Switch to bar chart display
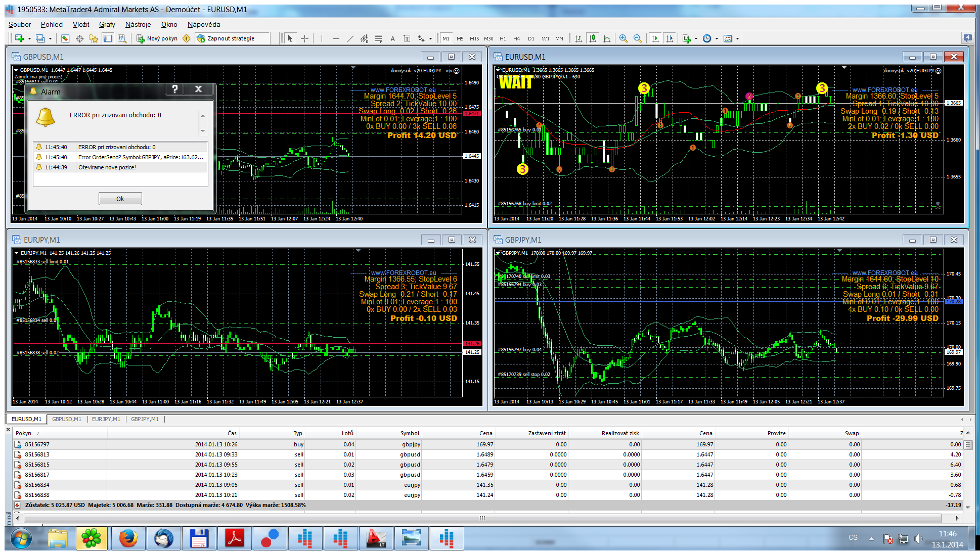 coord(578,38)
